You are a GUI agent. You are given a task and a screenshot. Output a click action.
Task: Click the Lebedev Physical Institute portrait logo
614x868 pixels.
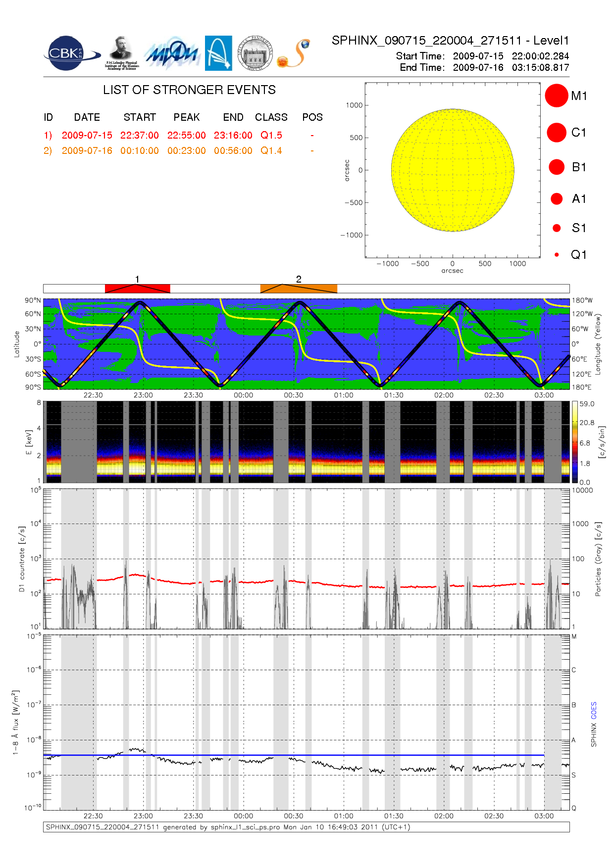pos(121,53)
